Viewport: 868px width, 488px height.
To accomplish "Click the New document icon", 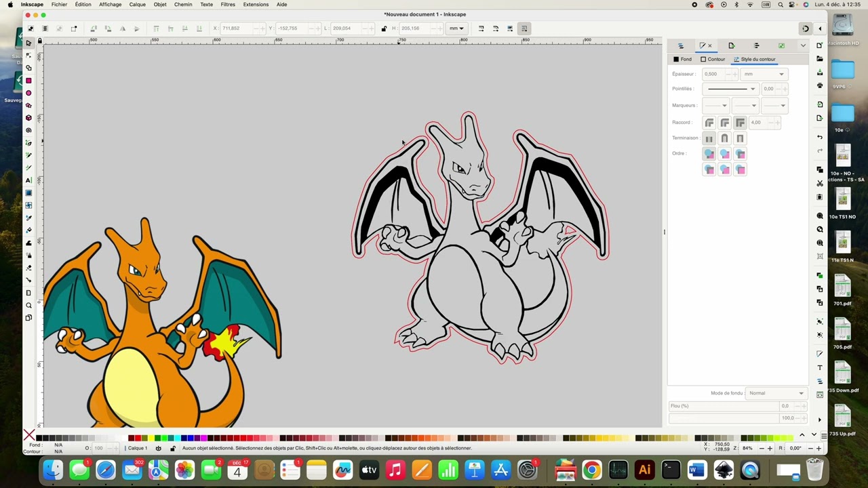I will 820,45.
